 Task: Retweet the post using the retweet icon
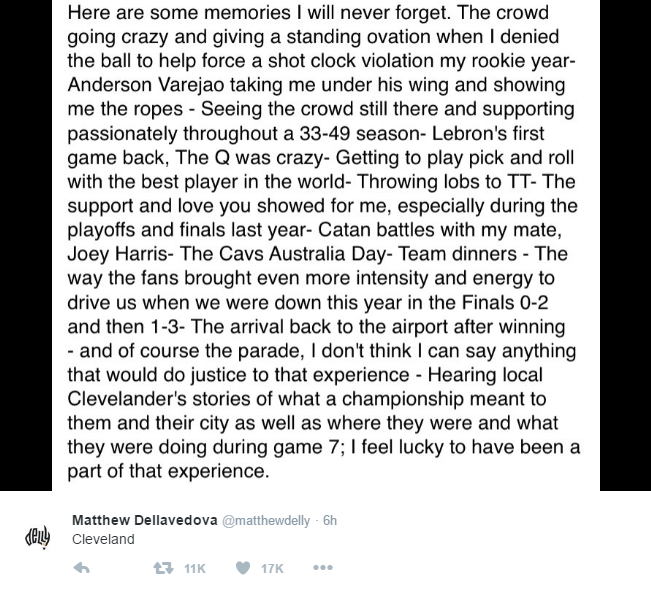[163, 568]
